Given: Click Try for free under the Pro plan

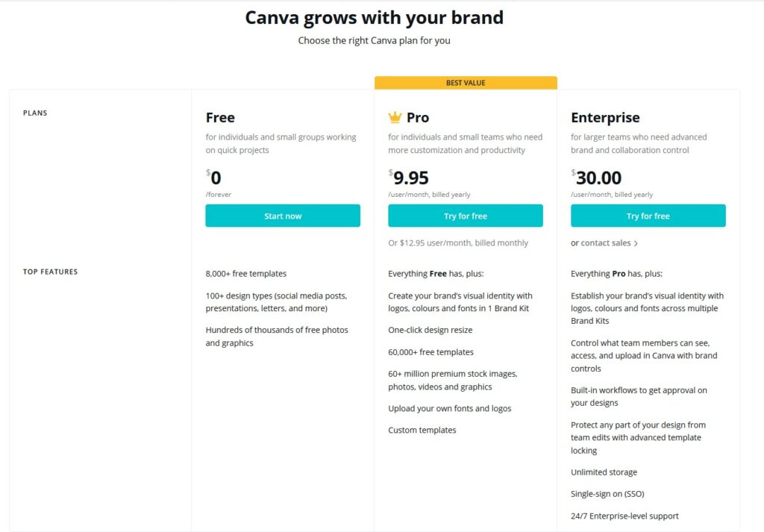Looking at the screenshot, I should (x=466, y=215).
